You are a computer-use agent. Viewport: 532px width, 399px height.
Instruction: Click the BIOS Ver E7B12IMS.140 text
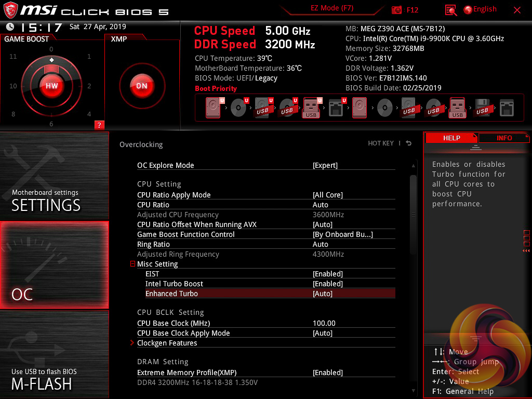pos(386,78)
